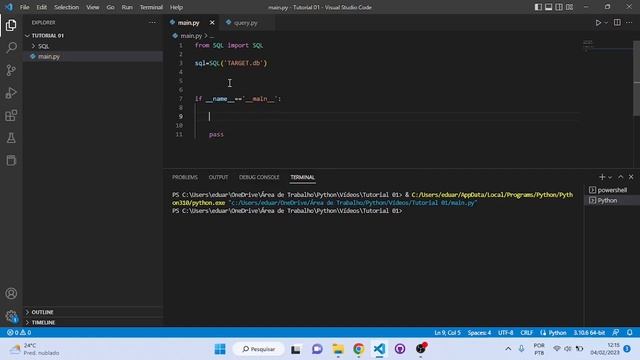Select the TERMINAL panel tab
The width and height of the screenshot is (640, 360).
tap(302, 177)
